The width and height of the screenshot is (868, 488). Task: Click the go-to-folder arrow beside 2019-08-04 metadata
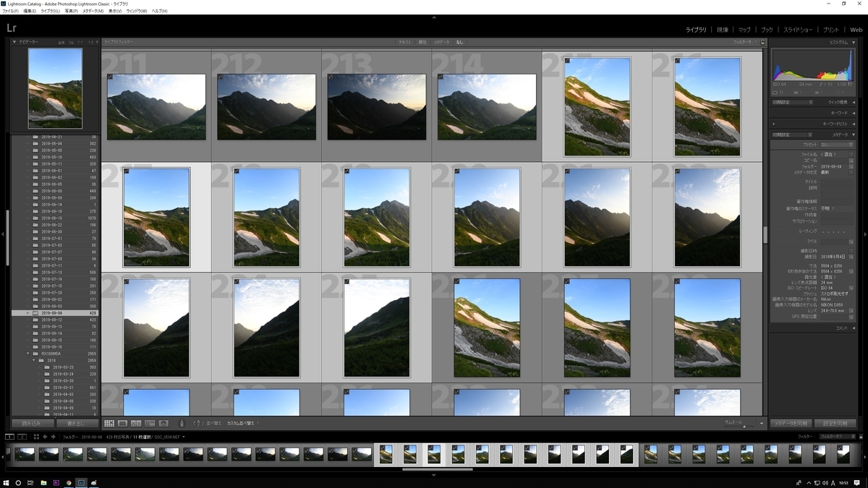pyautogui.click(x=851, y=166)
